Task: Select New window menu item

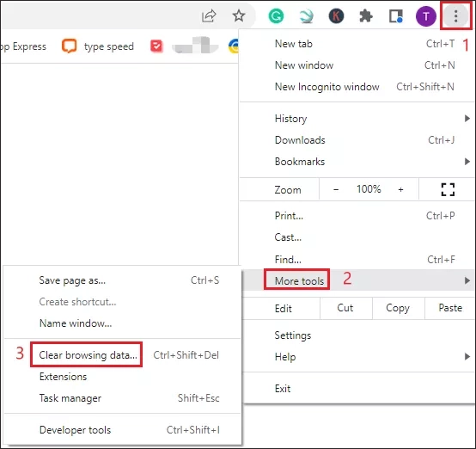Action: 357,65
